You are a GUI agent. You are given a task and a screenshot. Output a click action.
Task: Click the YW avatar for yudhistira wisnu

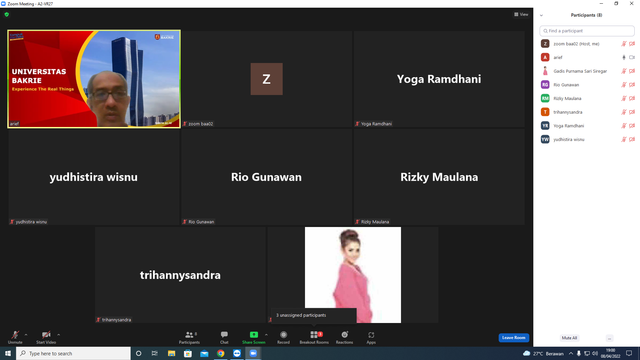545,139
